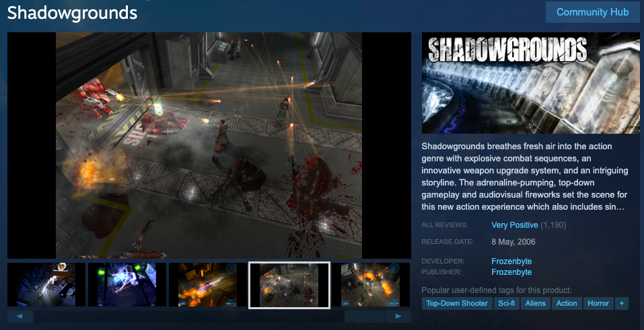The height and width of the screenshot is (330, 644).
Task: Click the Shadowgrounds header capsule image
Action: click(x=531, y=83)
